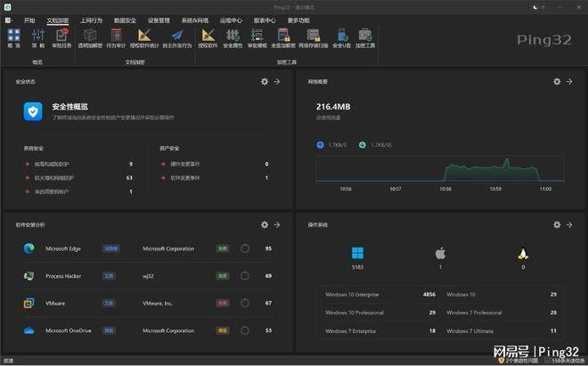
Task: Open the application menu dropdown at top-left
Action: (8, 19)
